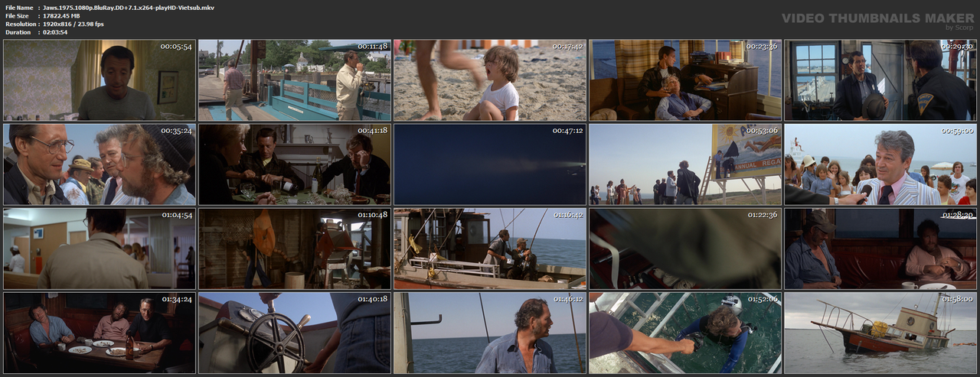Click the cabin table thumbnail at 01:34:24
Screen dimensions: 980x377
(100, 333)
